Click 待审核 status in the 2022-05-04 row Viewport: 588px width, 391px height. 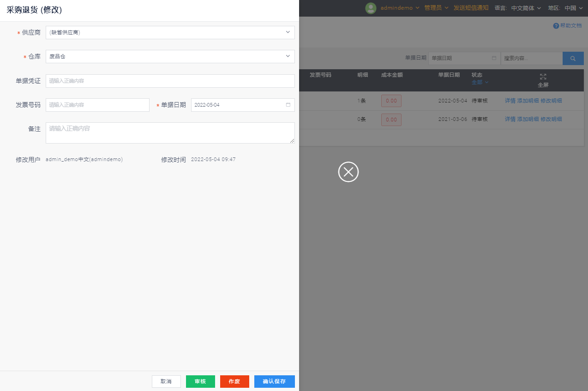click(480, 101)
